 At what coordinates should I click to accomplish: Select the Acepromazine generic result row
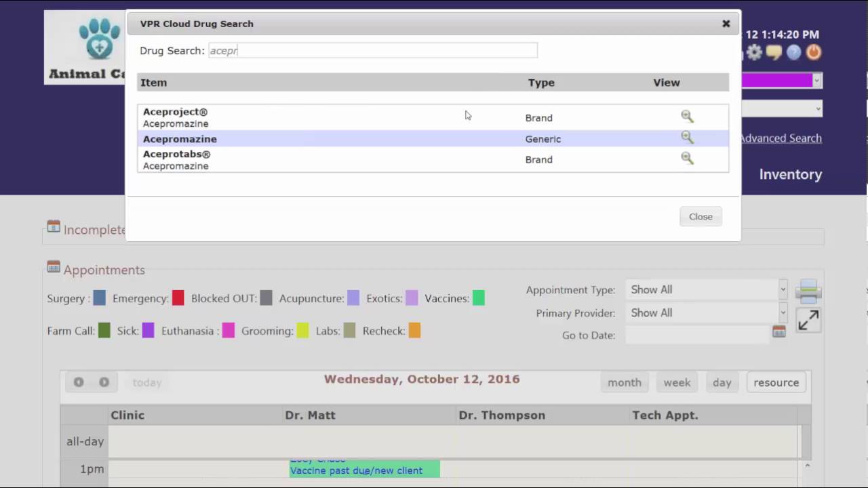(x=433, y=138)
